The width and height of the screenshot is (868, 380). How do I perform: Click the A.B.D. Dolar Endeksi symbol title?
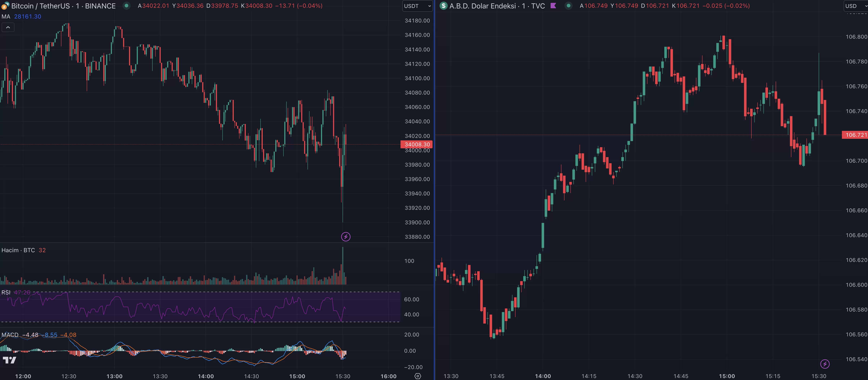[497, 6]
